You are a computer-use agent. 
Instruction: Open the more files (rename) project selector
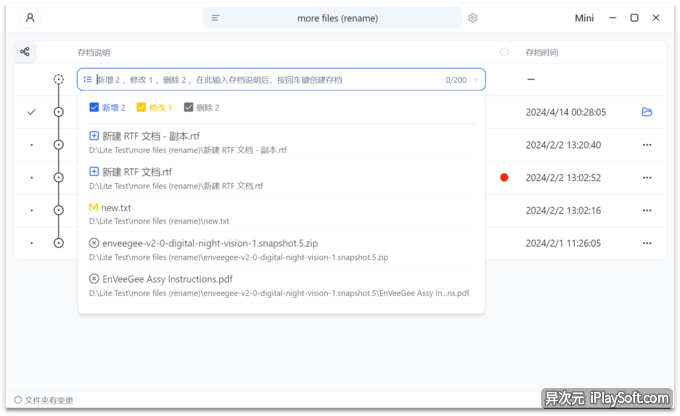(333, 18)
